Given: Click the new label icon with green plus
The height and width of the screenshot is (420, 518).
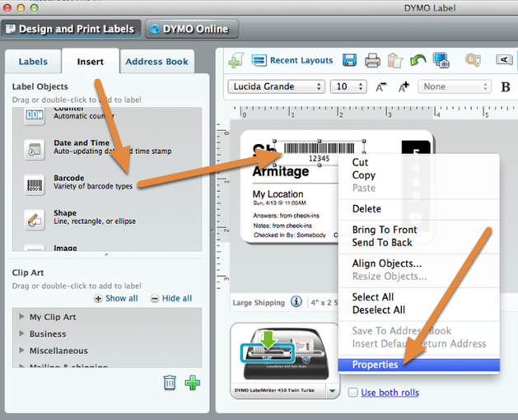Looking at the screenshot, I should pos(236,60).
